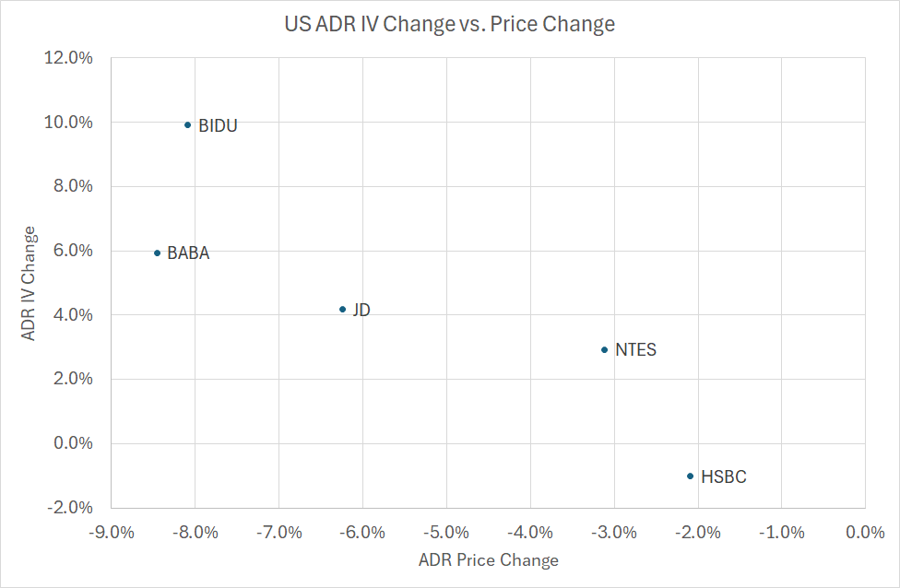
Task: Click the 6.0% vertical axis tick label
Action: point(73,251)
